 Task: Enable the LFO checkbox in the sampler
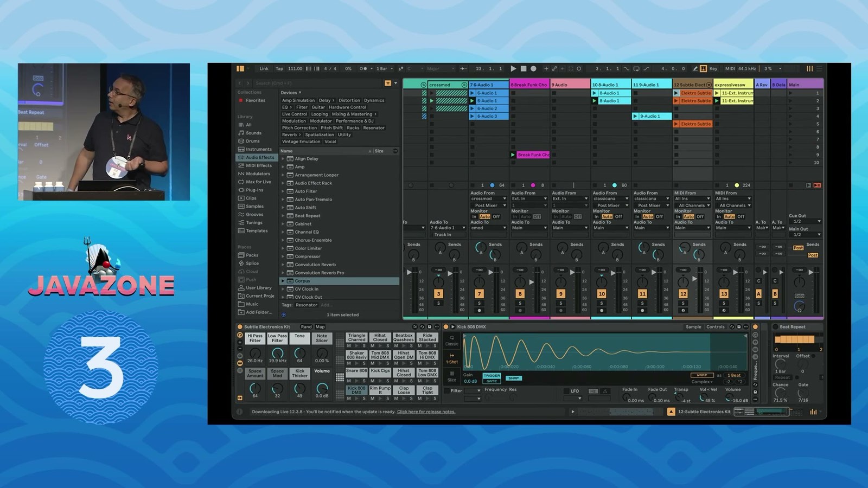pyautogui.click(x=566, y=391)
